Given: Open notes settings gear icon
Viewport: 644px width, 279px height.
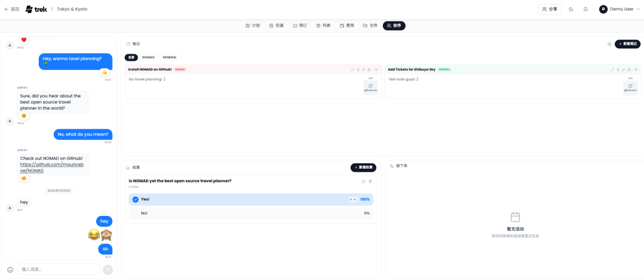Looking at the screenshot, I should [609, 44].
